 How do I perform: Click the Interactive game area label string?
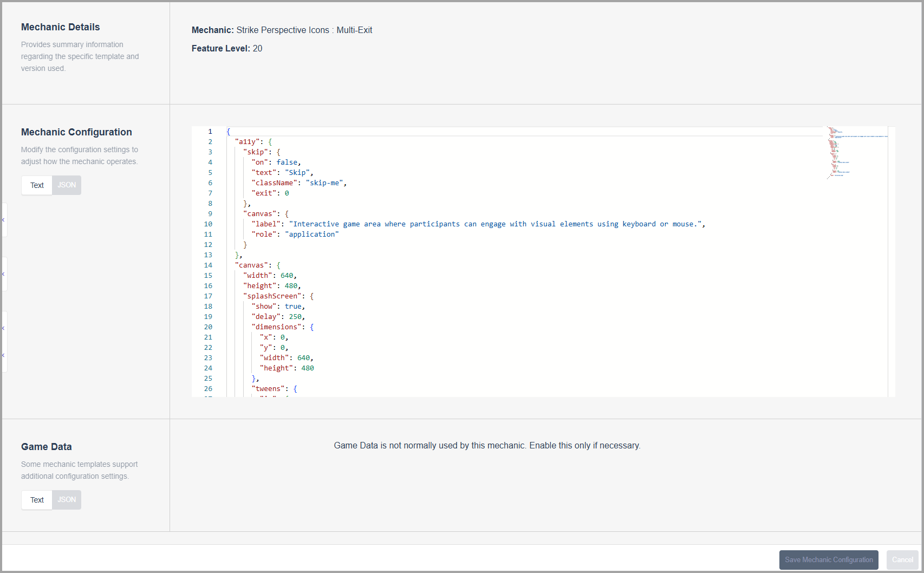pyautogui.click(x=495, y=224)
